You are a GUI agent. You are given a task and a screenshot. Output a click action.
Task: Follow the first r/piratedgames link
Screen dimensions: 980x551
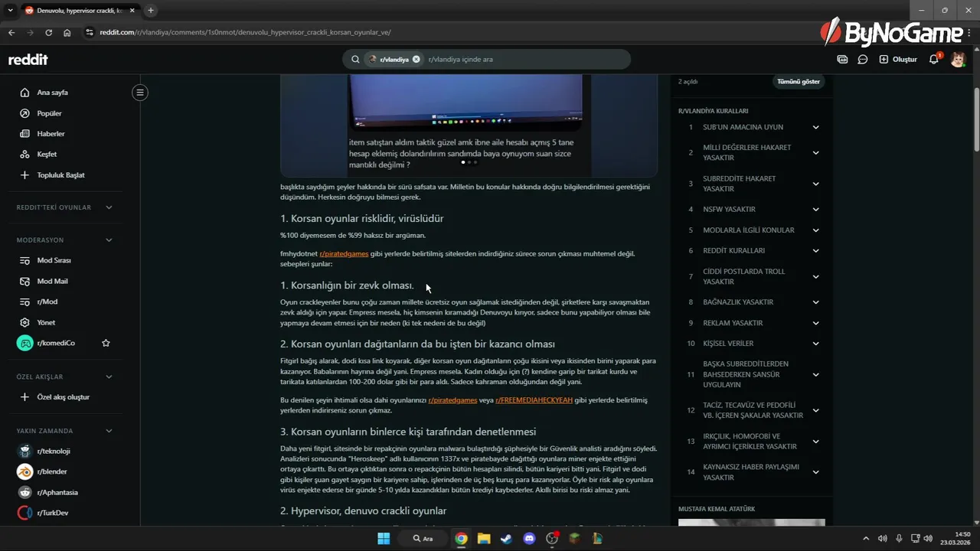[344, 253]
